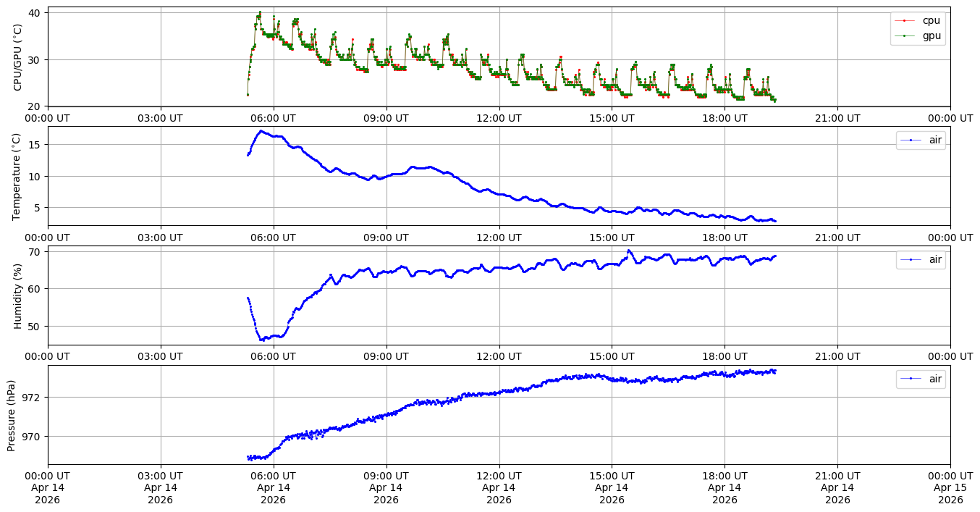Viewport: 980px width, 512px height.
Task: Select the CPU/GPU (°C) y-axis label
Action: click(x=18, y=57)
